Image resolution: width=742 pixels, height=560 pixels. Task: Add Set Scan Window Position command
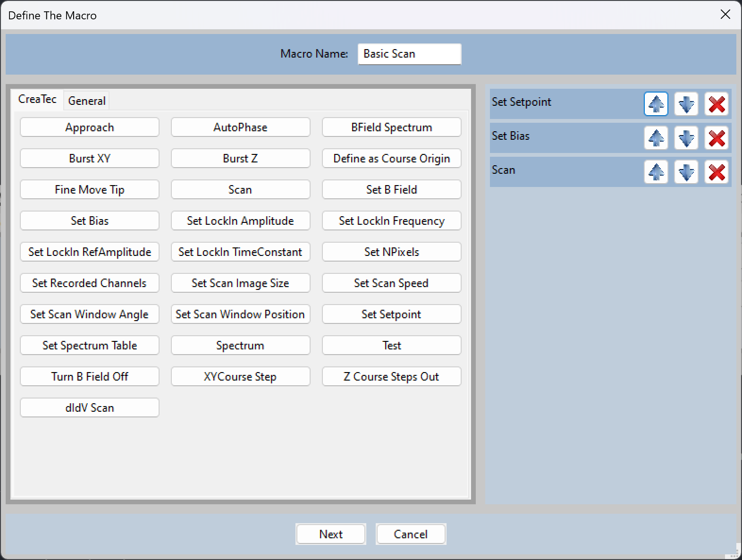[240, 314]
